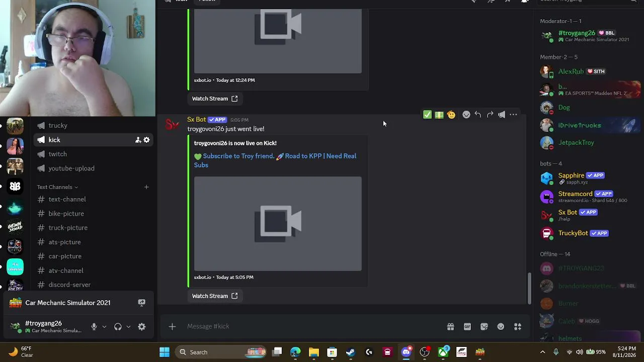Add a new text channel
644x362 pixels.
pos(146,187)
